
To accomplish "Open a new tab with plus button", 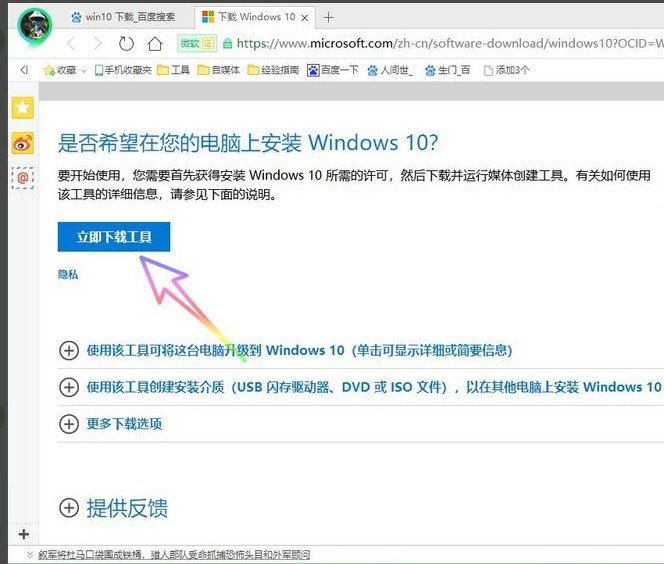I will click(x=329, y=17).
